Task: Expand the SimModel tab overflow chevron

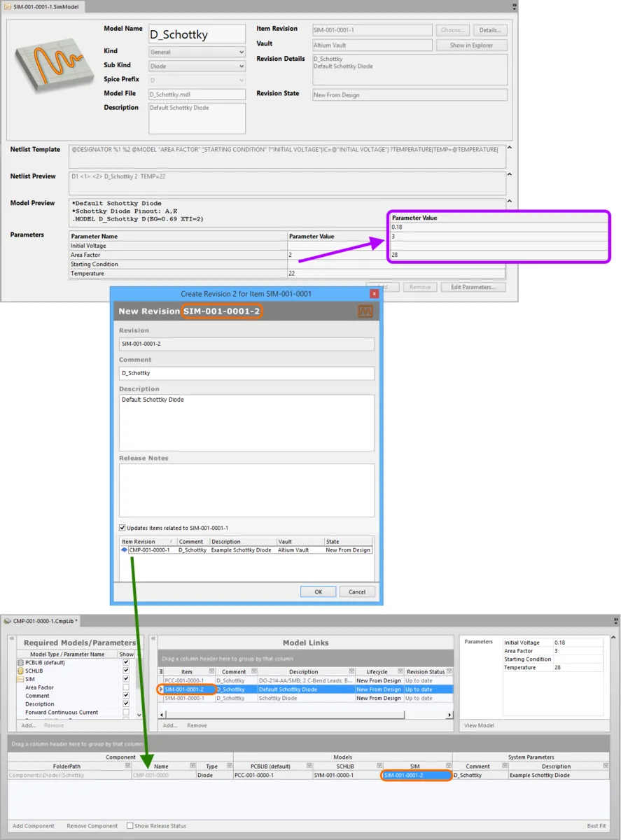Action: coord(515,5)
